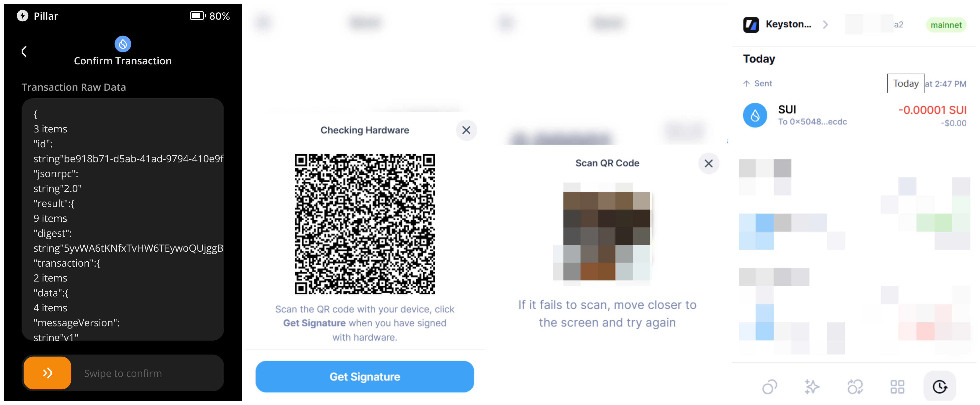Click the coins icon in bottom navigation
Viewport: 980px width, 405px height.
pos(769,387)
